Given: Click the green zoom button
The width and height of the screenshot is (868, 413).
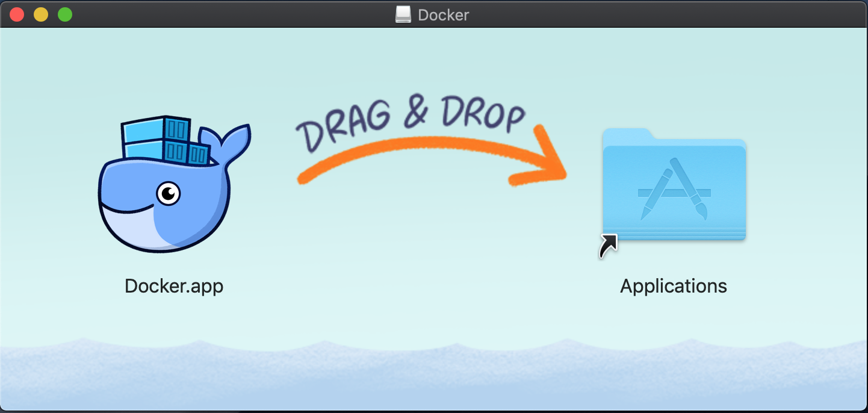Looking at the screenshot, I should coord(64,14).
